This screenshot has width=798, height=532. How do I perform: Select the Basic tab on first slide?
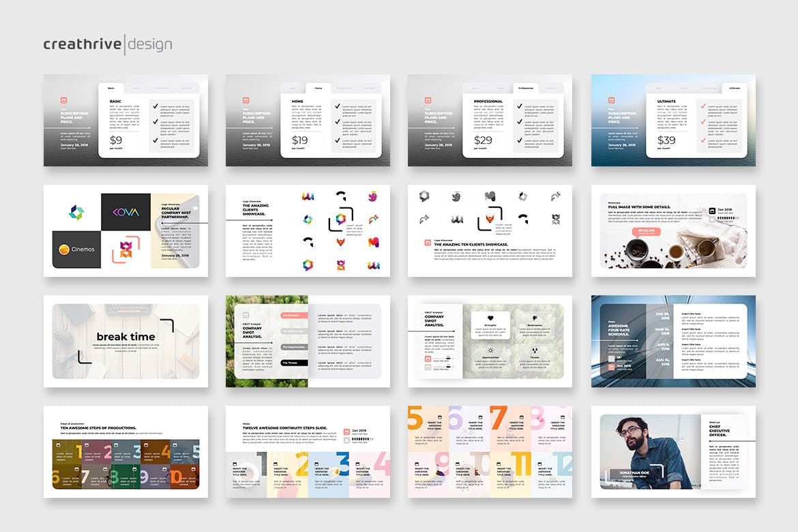point(111,88)
